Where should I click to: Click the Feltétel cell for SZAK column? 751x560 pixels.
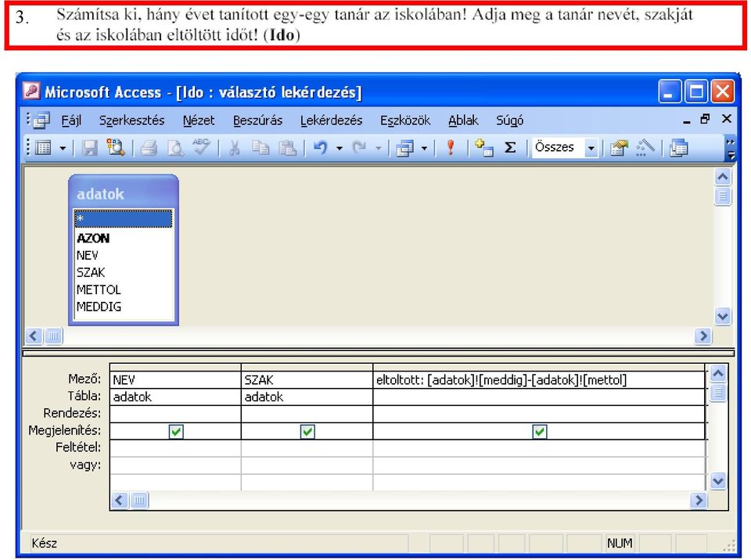point(307,448)
